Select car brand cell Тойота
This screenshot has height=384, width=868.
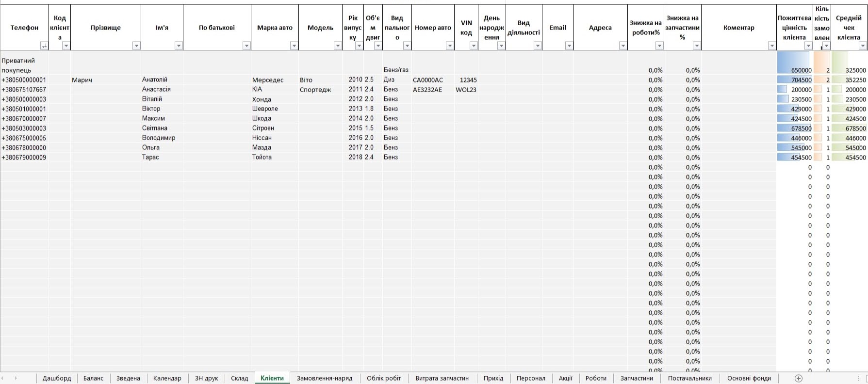click(275, 158)
